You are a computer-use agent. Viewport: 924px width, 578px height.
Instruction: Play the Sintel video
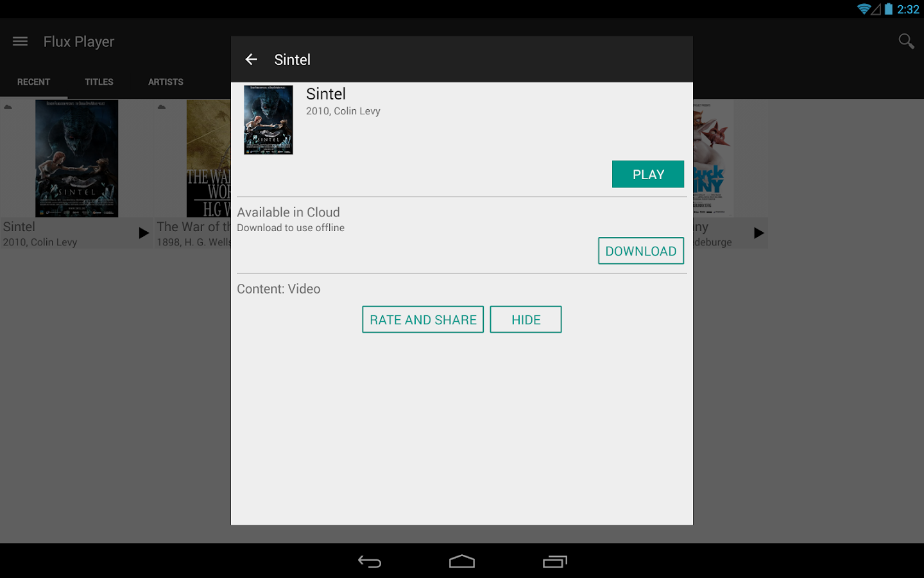648,174
